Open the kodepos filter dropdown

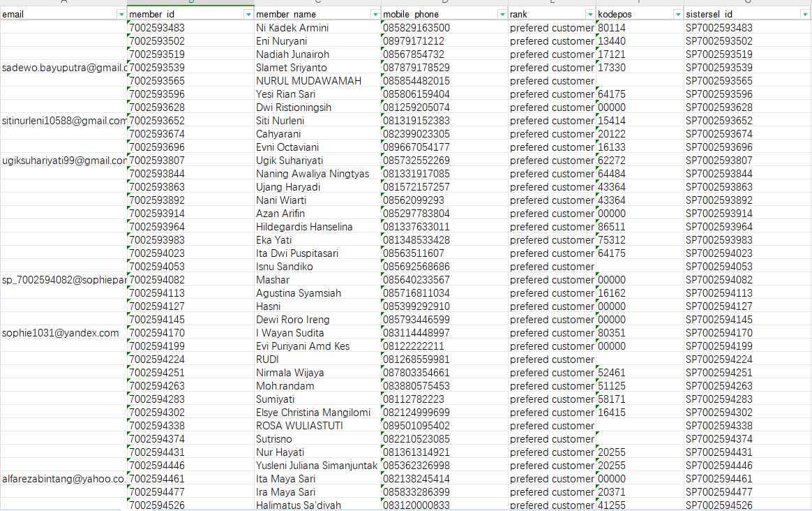click(x=678, y=15)
